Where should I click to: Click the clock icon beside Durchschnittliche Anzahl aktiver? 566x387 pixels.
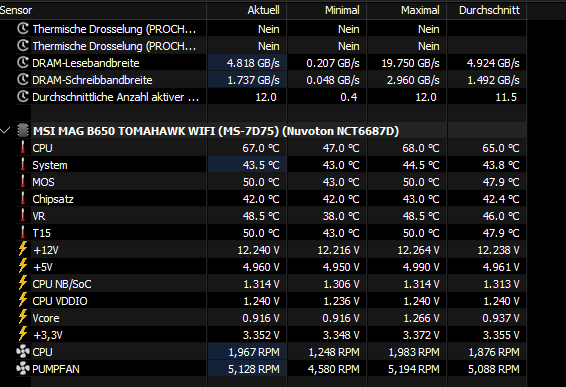(23, 97)
